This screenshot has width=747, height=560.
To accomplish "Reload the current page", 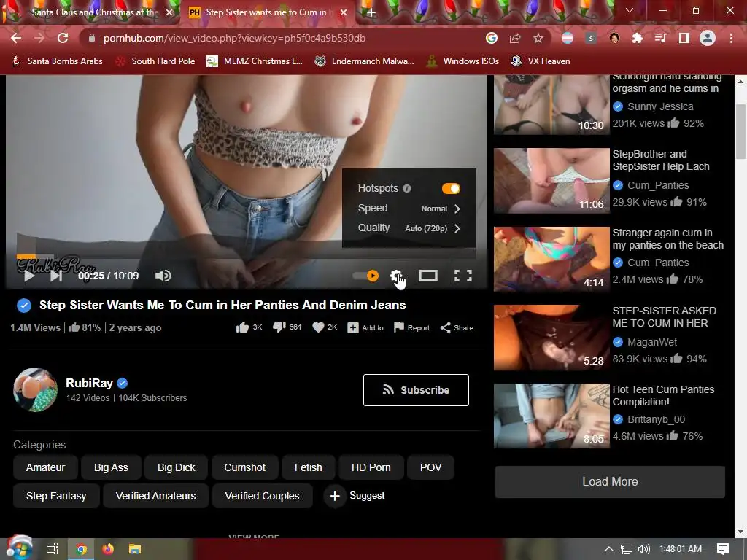I will pyautogui.click(x=63, y=38).
